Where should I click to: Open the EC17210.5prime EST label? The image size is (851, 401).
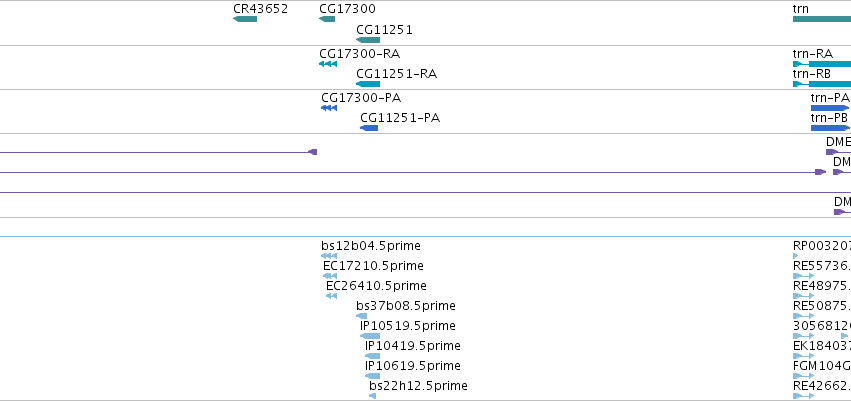tap(373, 266)
